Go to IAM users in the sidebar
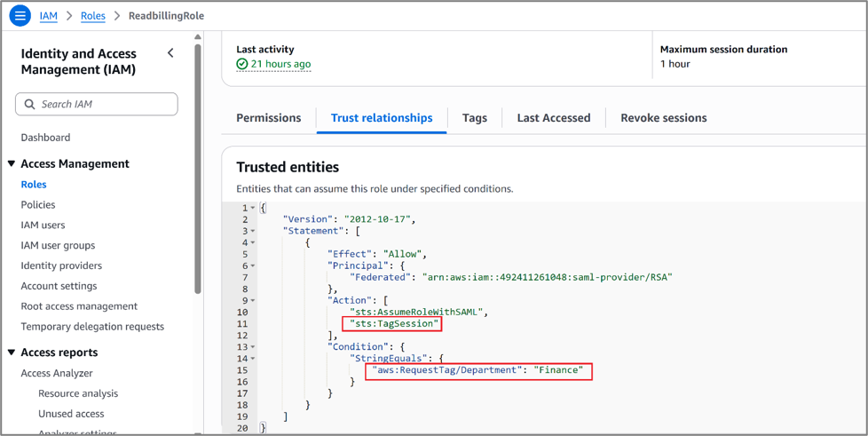 [43, 225]
